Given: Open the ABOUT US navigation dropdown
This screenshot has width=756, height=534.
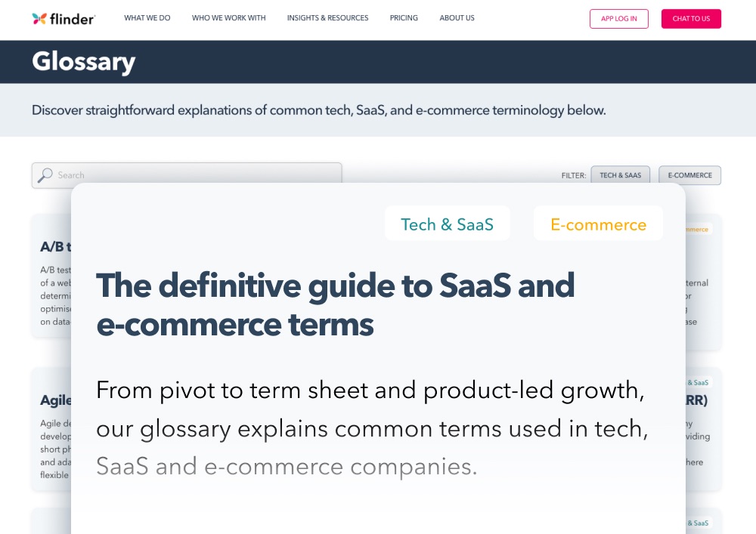Looking at the screenshot, I should 457,18.
